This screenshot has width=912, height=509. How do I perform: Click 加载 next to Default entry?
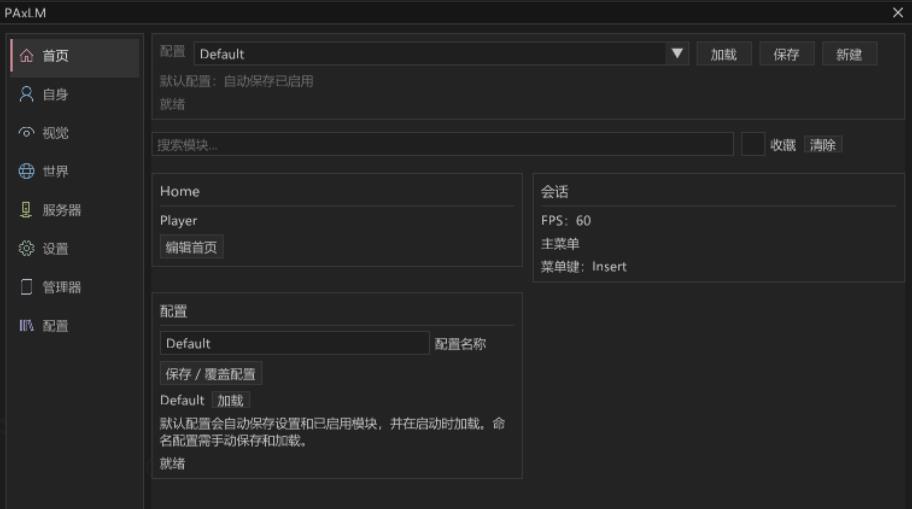point(230,400)
